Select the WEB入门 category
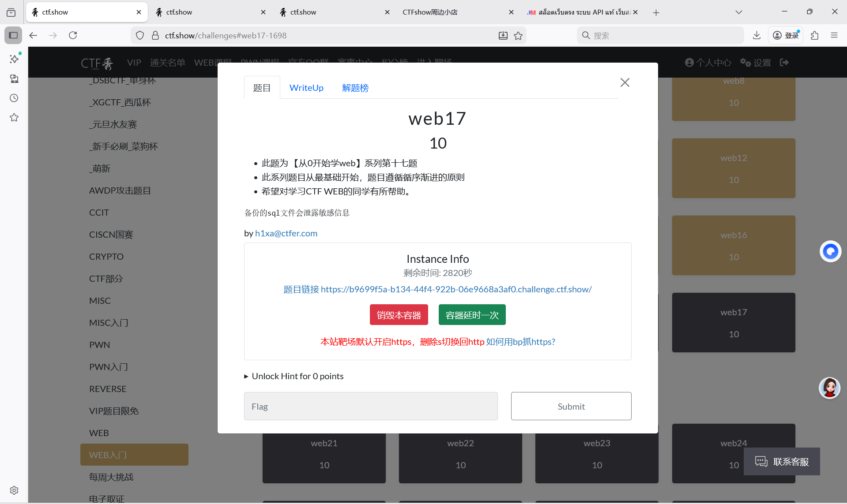 (x=134, y=455)
